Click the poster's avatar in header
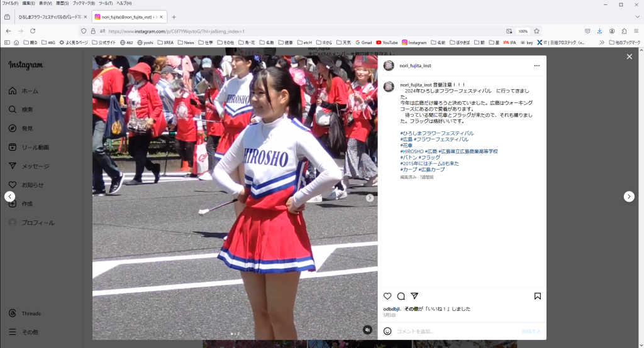Image resolution: width=644 pixels, height=348 pixels. coord(389,66)
